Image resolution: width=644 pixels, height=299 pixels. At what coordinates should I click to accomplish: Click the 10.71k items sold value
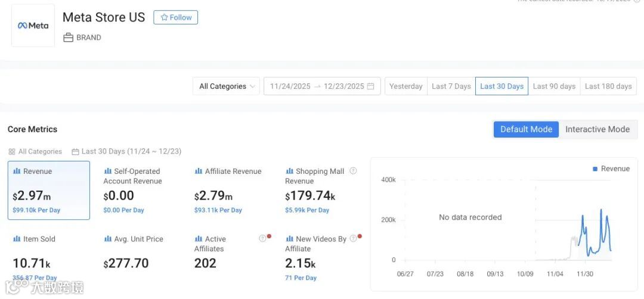pyautogui.click(x=32, y=263)
